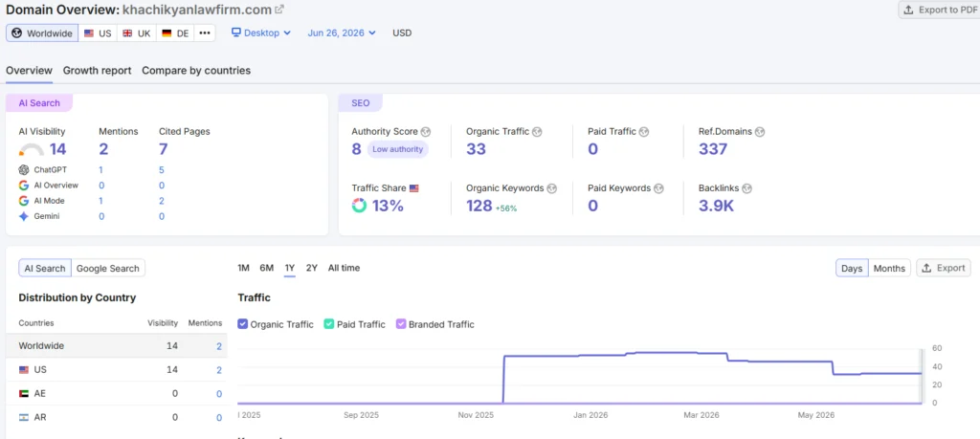Click globe icon next to Backlinks
Image resolution: width=980 pixels, height=439 pixels.
point(746,188)
